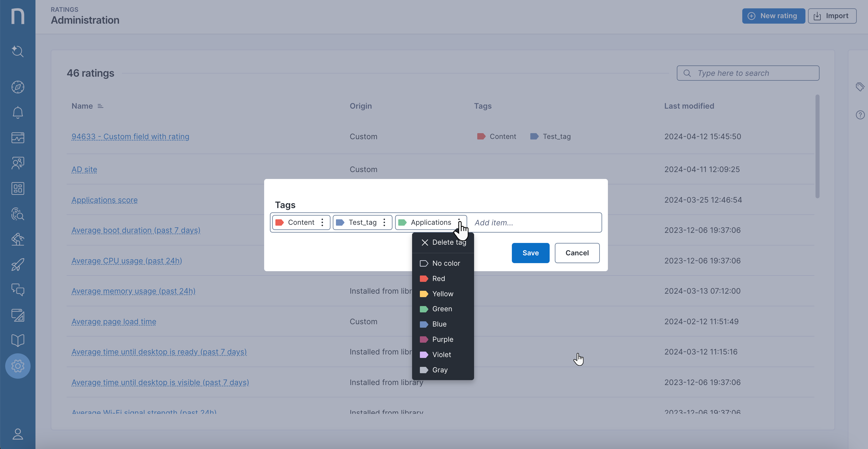
Task: Click the tags icon in the right panel
Action: (860, 87)
